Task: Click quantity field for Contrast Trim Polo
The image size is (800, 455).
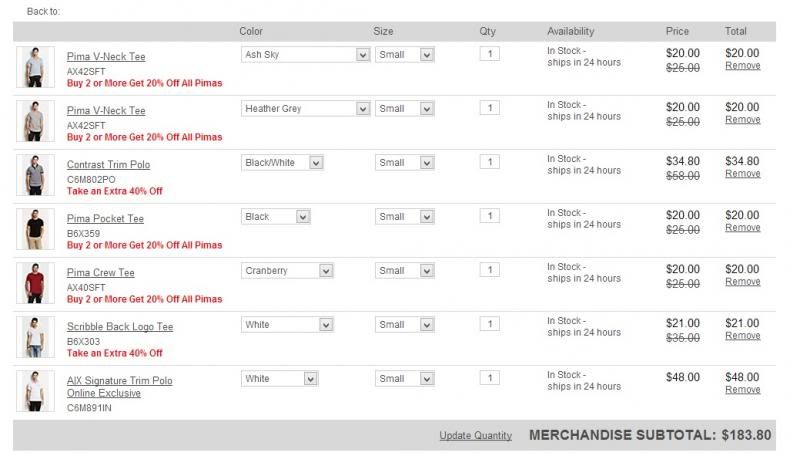Action: pyautogui.click(x=489, y=162)
